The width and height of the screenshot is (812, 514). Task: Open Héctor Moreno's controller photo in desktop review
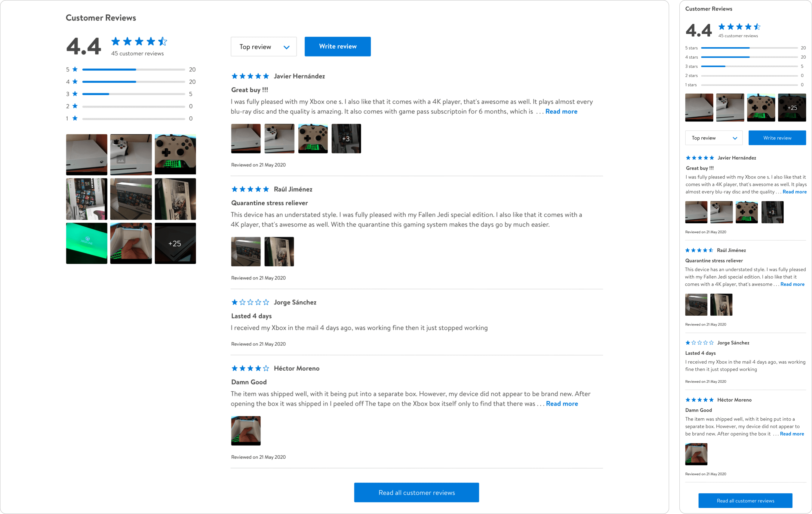tap(245, 431)
